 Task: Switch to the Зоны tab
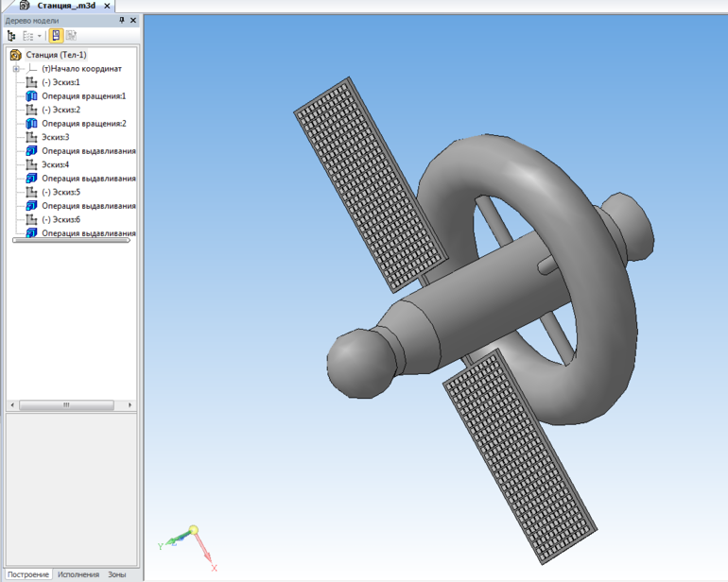(x=116, y=574)
